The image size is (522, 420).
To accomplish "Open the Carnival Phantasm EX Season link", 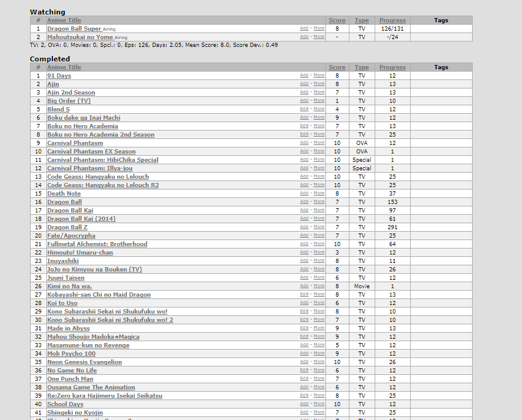I will tap(91, 151).
